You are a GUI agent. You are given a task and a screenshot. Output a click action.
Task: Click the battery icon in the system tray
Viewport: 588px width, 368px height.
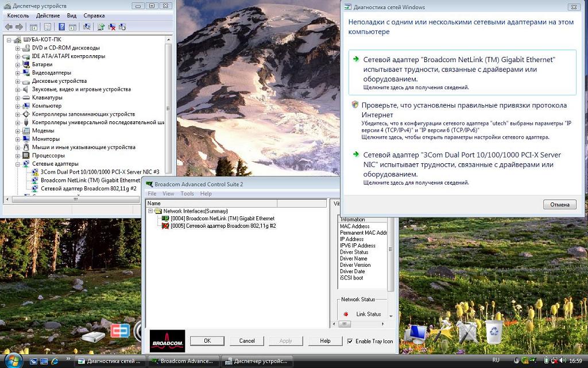tap(547, 361)
